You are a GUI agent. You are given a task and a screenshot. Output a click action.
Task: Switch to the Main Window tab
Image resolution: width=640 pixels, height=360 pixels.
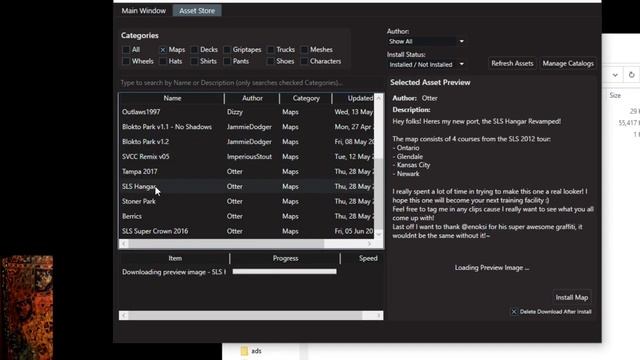(144, 11)
